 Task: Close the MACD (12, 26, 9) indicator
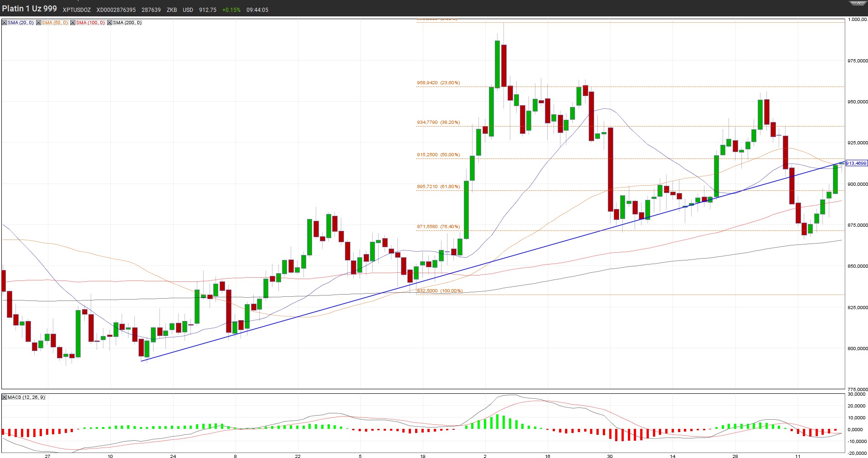(x=5, y=397)
